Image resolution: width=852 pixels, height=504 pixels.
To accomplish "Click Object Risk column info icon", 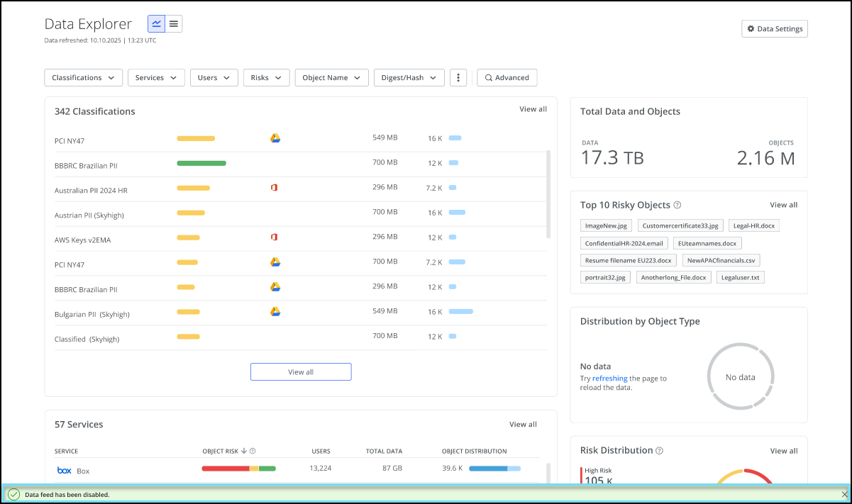I will coord(253,451).
